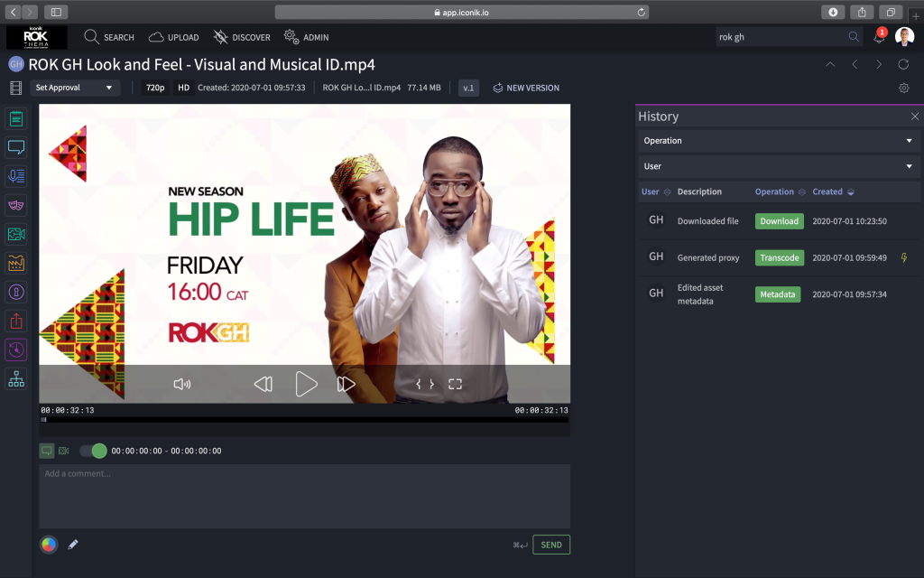Open notifications bell with badge
The height and width of the screenshot is (578, 924).
[x=879, y=36]
